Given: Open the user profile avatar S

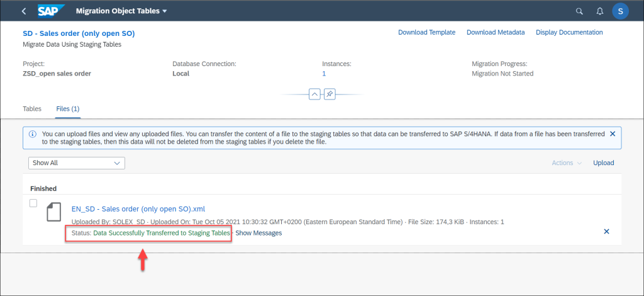Looking at the screenshot, I should 620,11.
